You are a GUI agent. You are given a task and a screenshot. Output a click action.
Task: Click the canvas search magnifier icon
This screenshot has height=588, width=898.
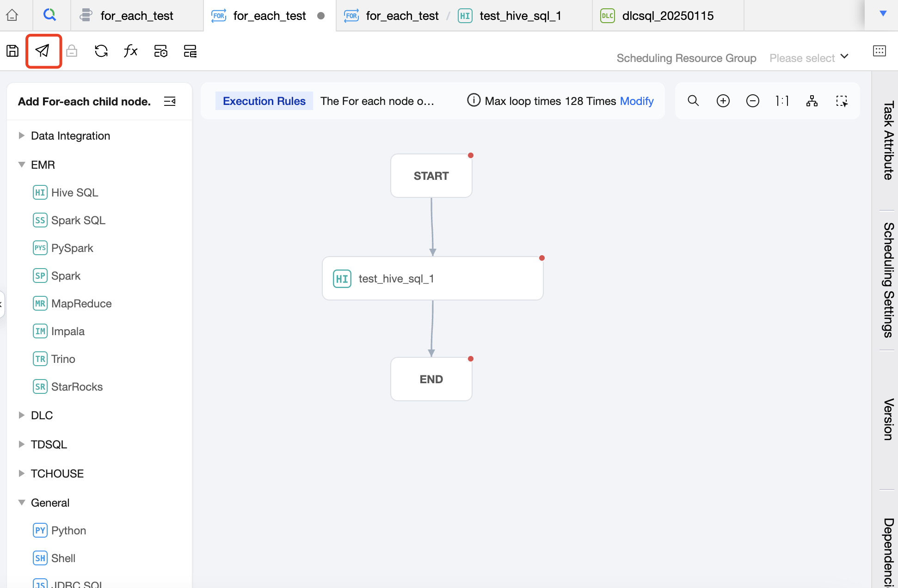coord(693,101)
